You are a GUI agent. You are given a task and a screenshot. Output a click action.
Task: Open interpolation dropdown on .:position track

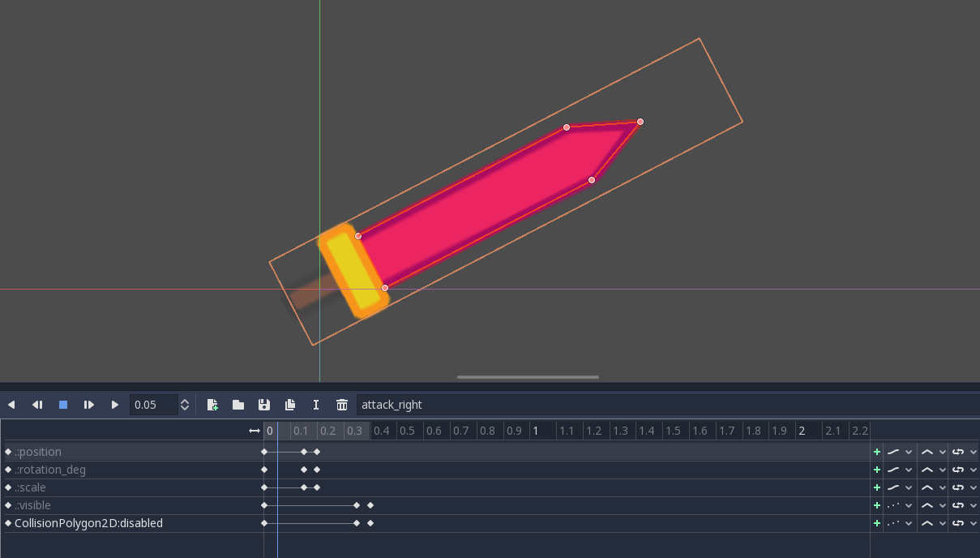tap(932, 452)
